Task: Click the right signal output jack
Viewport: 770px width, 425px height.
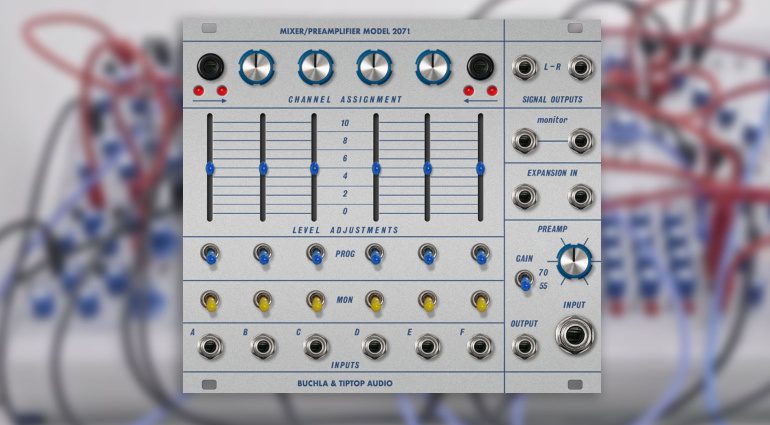Action: tap(581, 67)
